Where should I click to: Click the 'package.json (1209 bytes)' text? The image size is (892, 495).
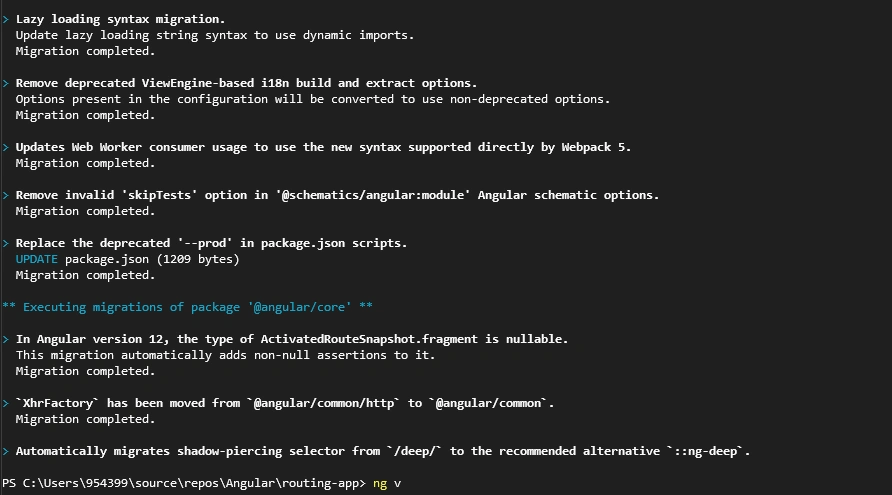[152, 259]
